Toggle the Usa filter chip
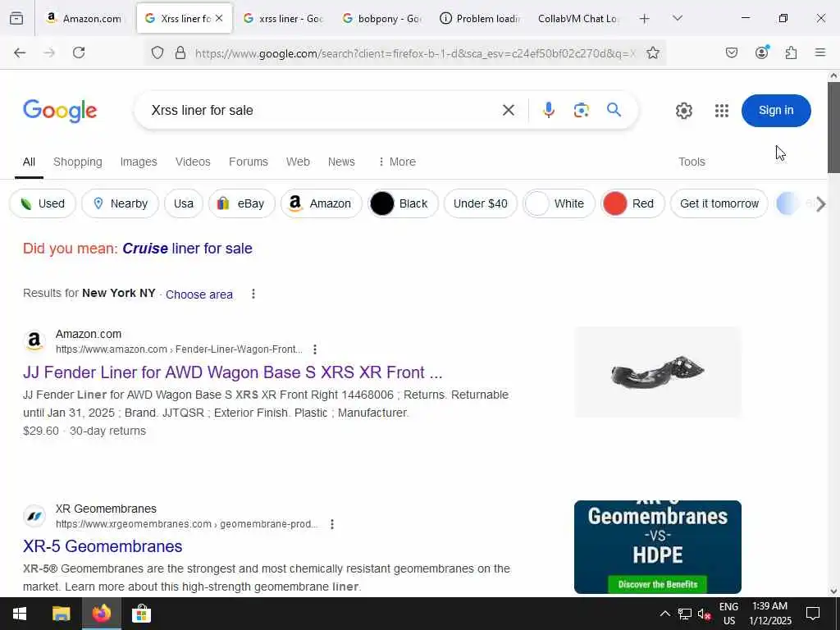This screenshot has width=840, height=630. pos(183,203)
